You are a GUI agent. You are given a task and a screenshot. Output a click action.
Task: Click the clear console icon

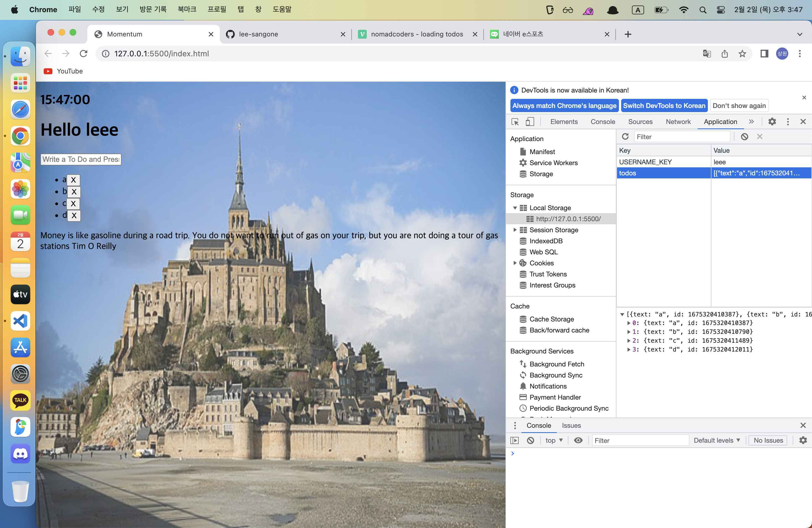pos(530,440)
